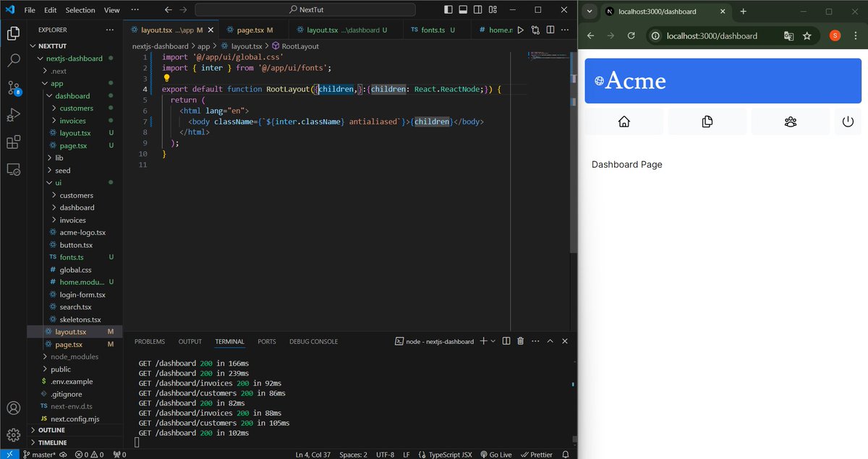Select the customers icon in the dashboard nav
Image resolution: width=868 pixels, height=459 pixels.
tap(790, 121)
